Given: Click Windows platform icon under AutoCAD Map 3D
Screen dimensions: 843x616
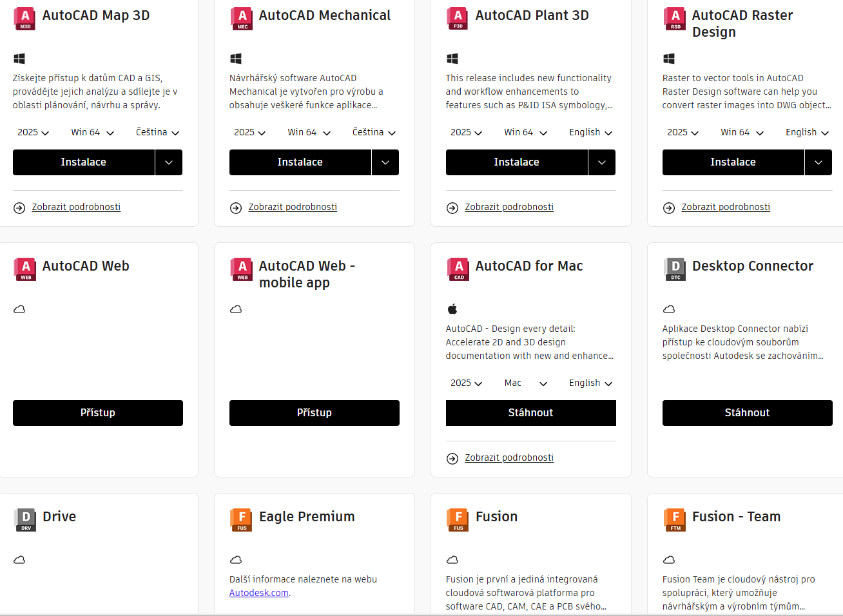Looking at the screenshot, I should (19, 59).
